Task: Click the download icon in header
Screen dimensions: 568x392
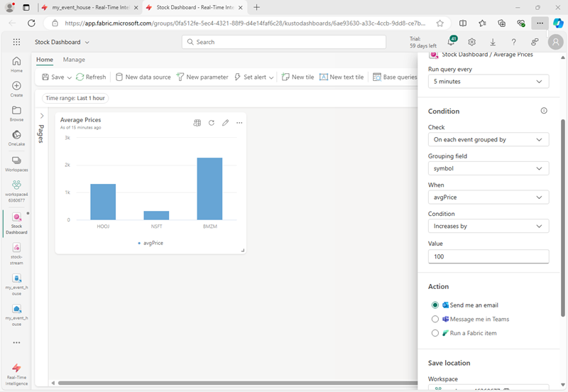Action: click(x=493, y=42)
